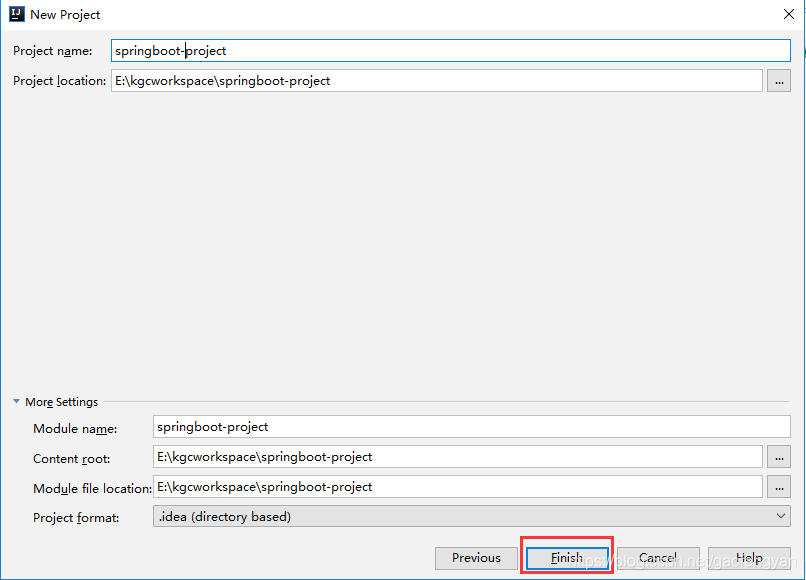The width and height of the screenshot is (806, 580).
Task: Click the ellipsis beside Module file location
Action: (779, 487)
